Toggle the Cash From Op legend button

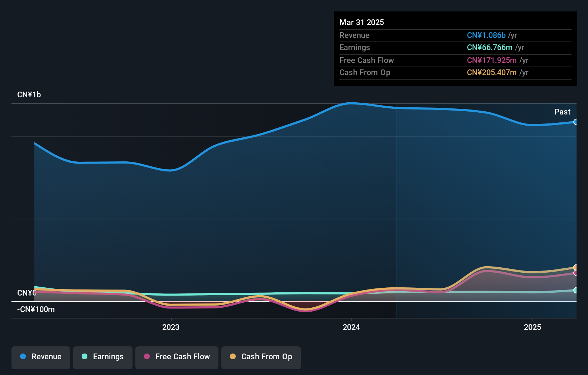click(x=261, y=357)
